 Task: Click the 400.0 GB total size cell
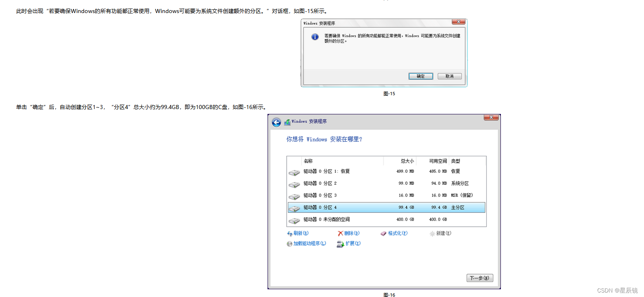pyautogui.click(x=405, y=219)
